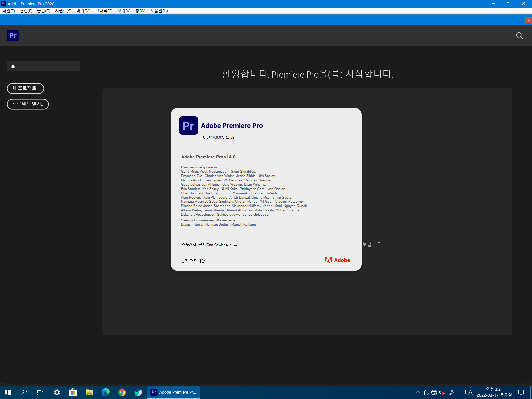Open the search magnifier in the home screen

519,35
